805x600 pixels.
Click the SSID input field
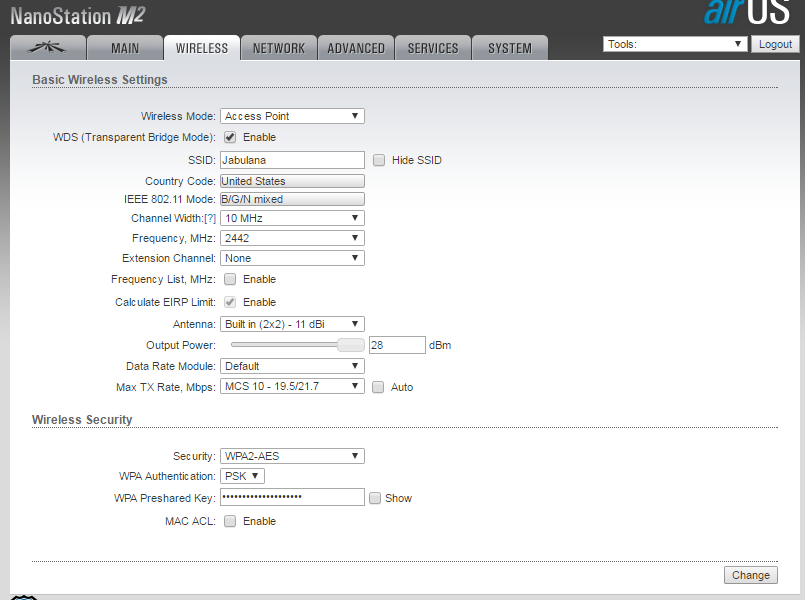292,160
